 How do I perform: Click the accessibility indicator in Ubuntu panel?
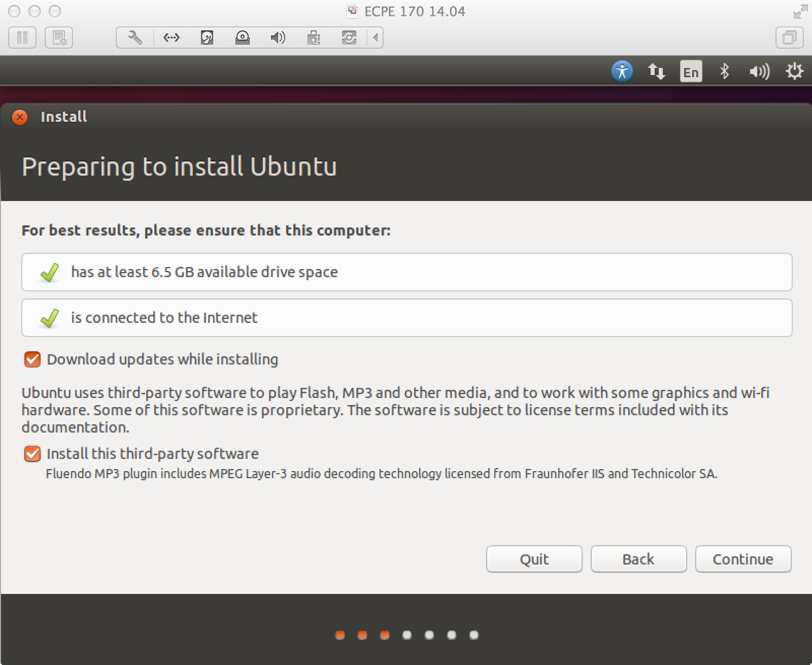(x=622, y=72)
